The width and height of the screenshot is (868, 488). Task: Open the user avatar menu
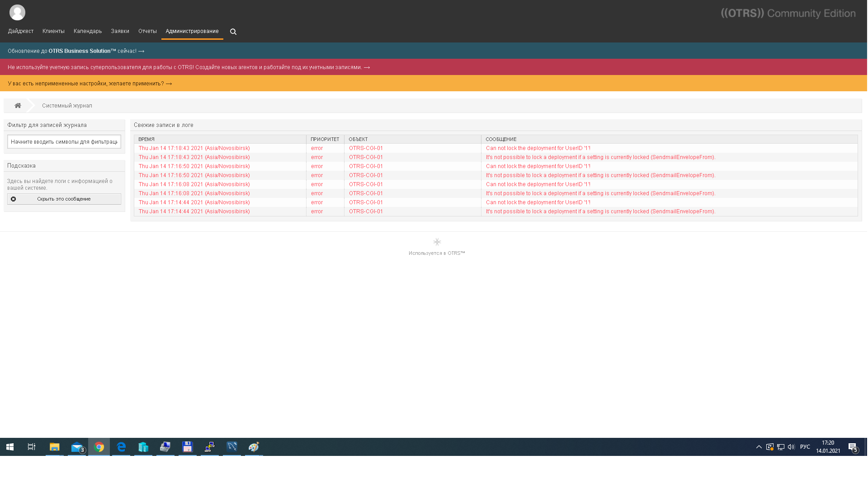pos(17,13)
